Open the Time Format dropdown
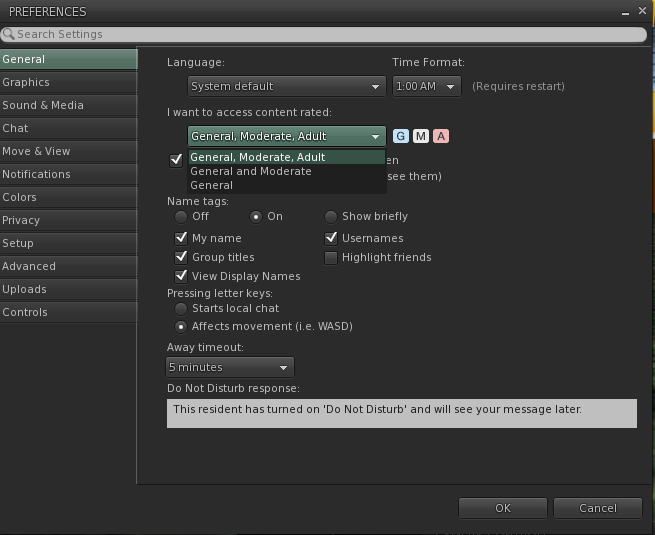 [x=426, y=86]
